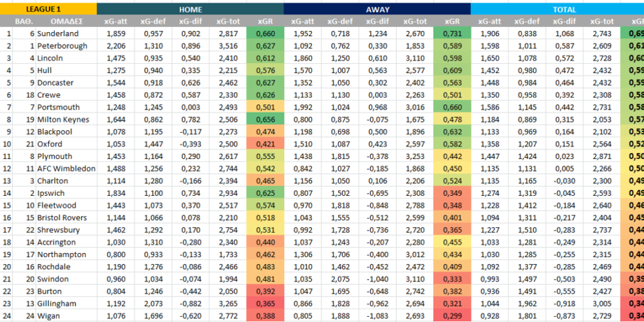Click the xG-def header under TOTAL
This screenshot has height=322, width=644.
(527, 21)
